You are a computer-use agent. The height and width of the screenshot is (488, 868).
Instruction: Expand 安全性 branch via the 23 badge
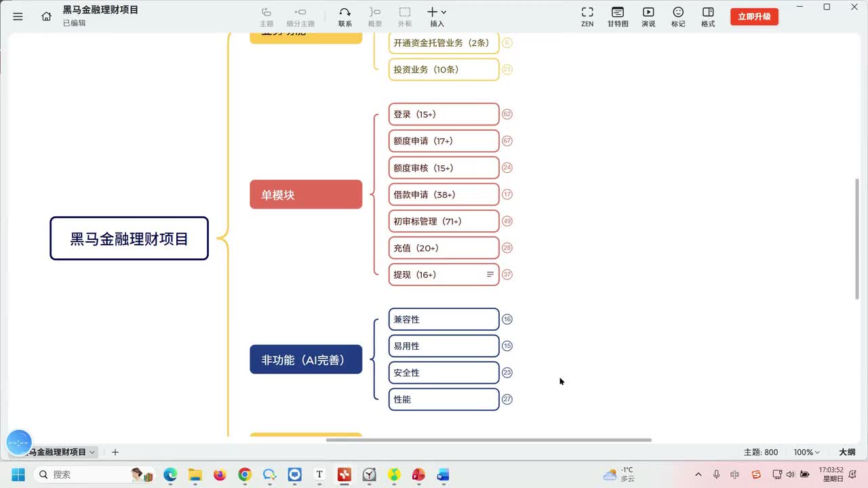[507, 373]
